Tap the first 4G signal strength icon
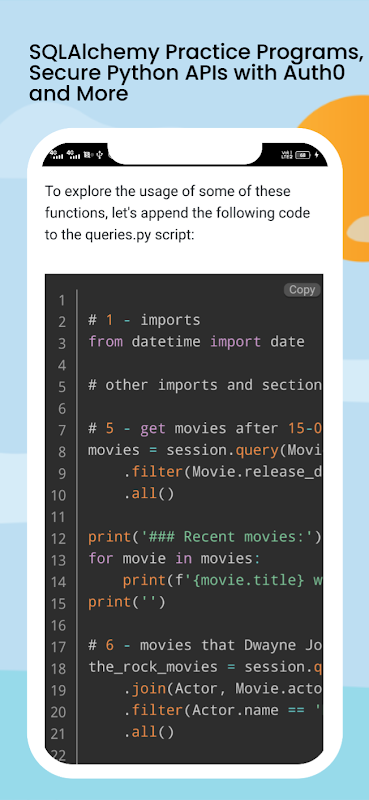Screen dimensions: 369x800 click(56, 154)
